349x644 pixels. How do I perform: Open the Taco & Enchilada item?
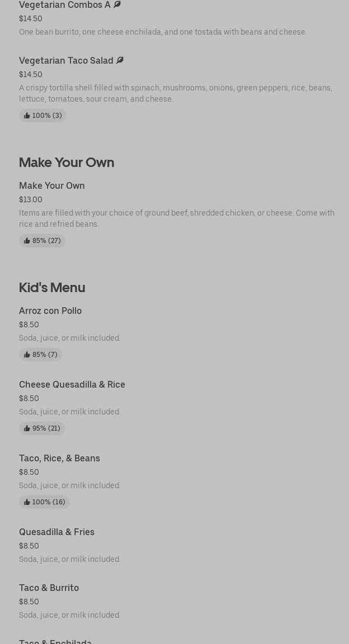[55, 641]
